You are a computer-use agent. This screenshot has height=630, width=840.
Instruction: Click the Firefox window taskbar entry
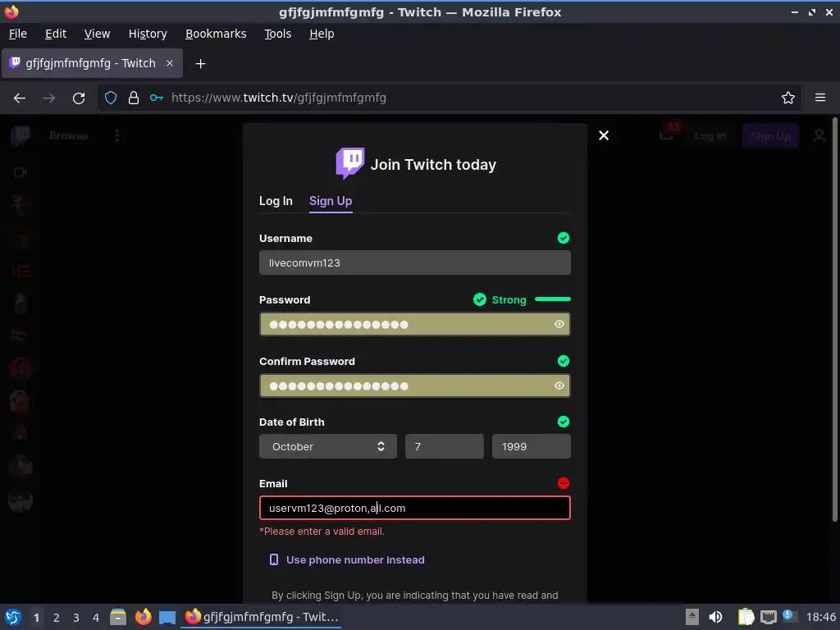tap(262, 617)
